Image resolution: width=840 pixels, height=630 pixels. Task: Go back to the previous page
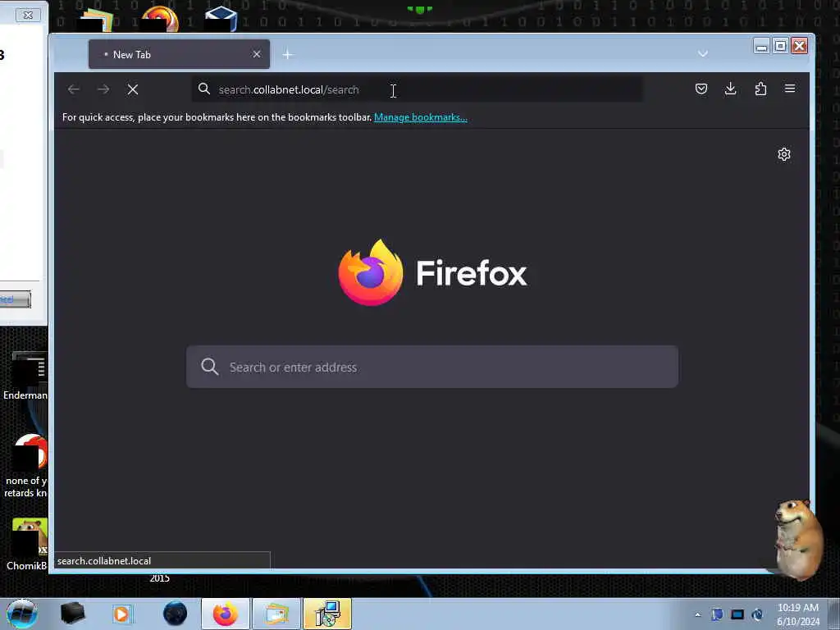tap(74, 89)
